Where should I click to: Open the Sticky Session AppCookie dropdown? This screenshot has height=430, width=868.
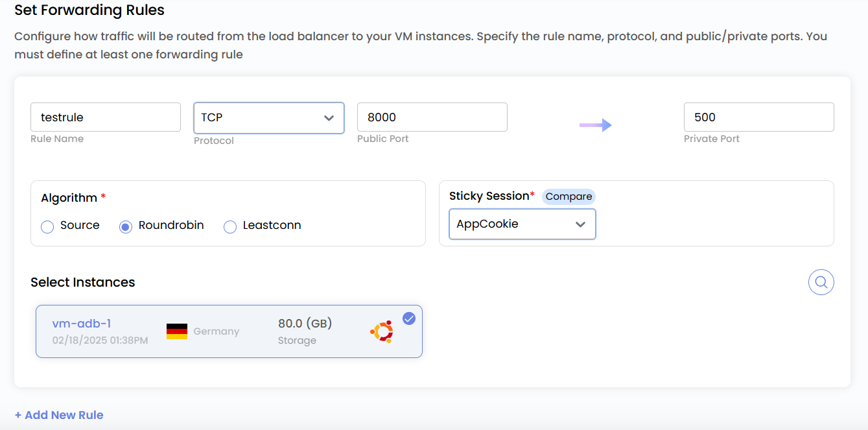[522, 224]
